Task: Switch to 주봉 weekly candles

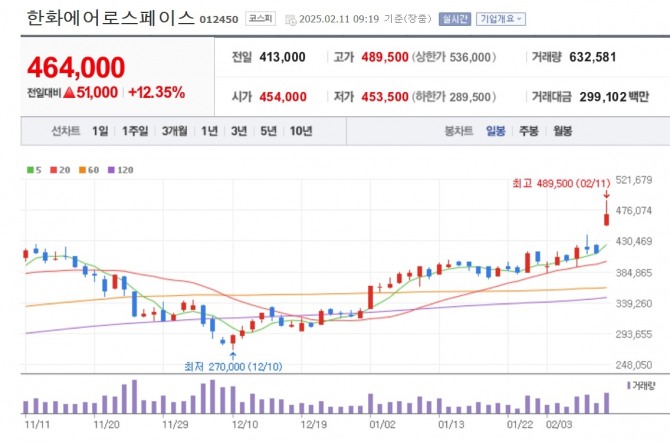Action: (x=529, y=131)
